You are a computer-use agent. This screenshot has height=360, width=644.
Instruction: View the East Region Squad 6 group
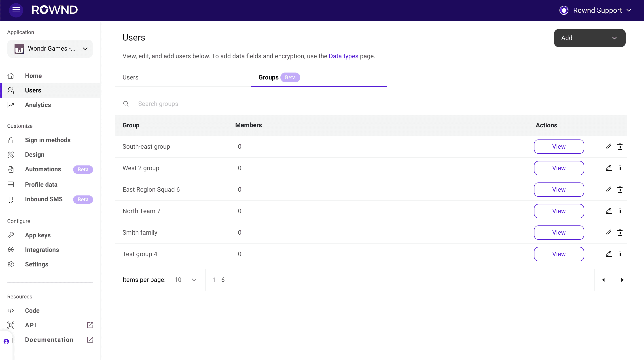pyautogui.click(x=559, y=189)
